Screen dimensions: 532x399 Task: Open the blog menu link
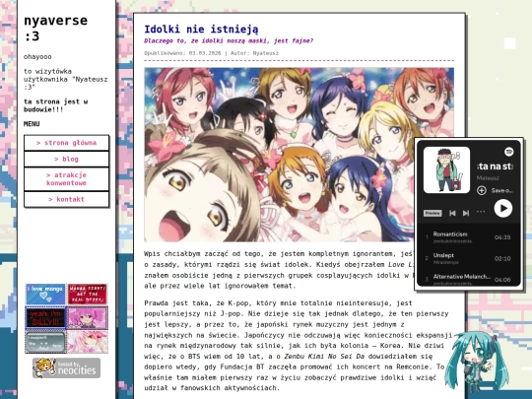[67, 160]
